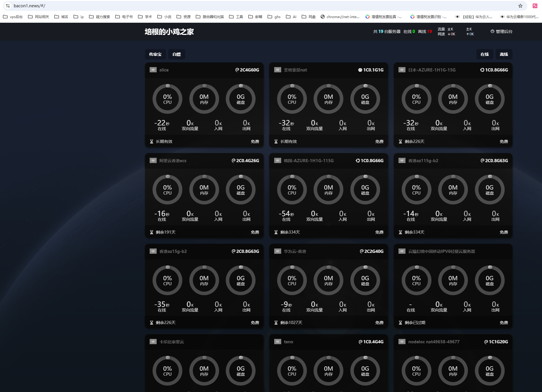Screen dimensions: 542x392
Task: Select the 白嫖 group tab
Action: tap(176, 54)
